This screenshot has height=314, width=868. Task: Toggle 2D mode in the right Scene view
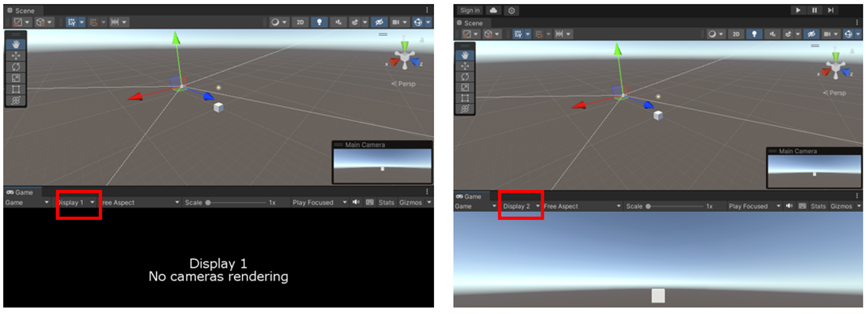[736, 33]
